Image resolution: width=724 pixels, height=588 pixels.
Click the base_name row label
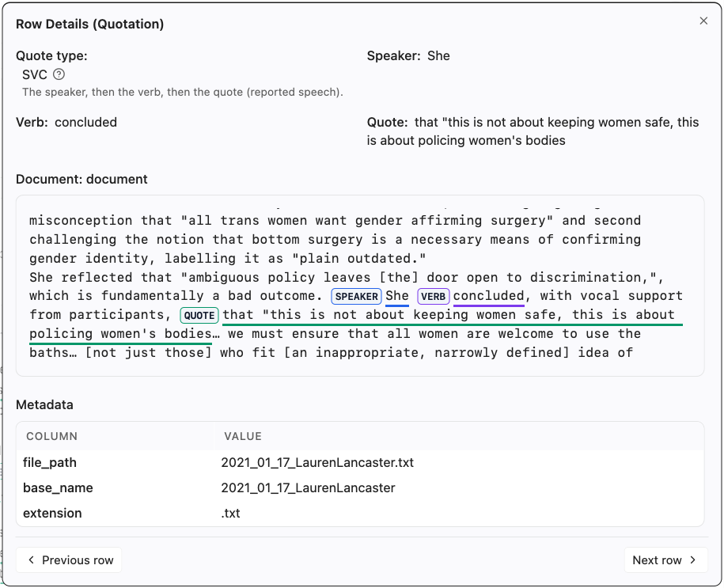pos(59,487)
